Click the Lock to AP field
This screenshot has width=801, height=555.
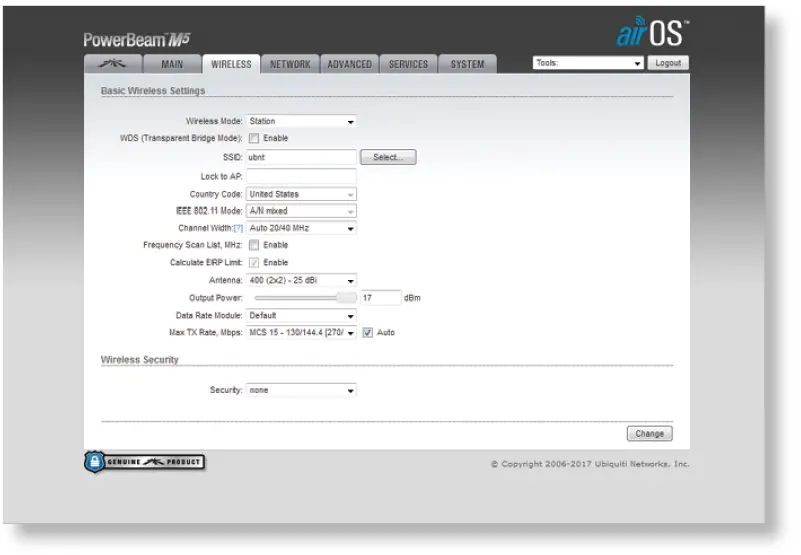click(301, 176)
